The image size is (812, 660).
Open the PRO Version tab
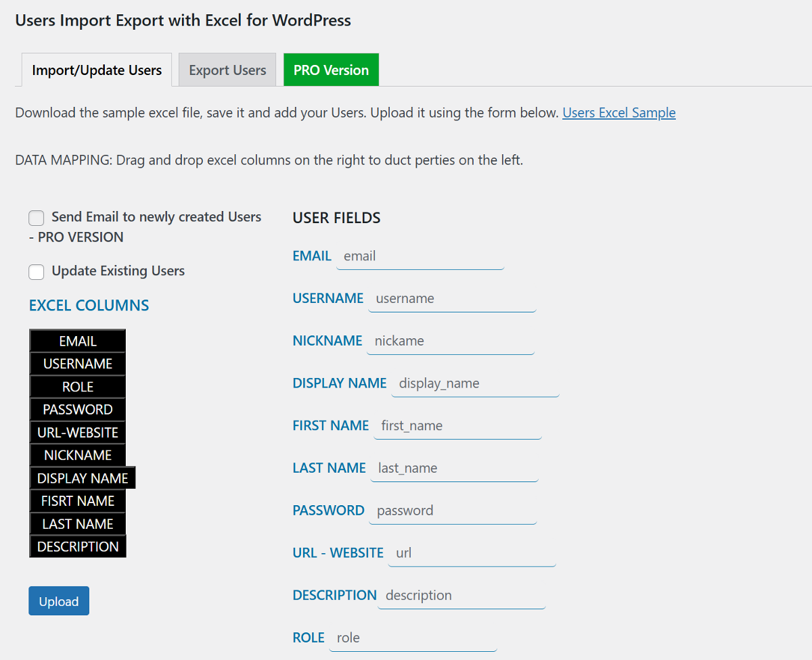(x=331, y=70)
